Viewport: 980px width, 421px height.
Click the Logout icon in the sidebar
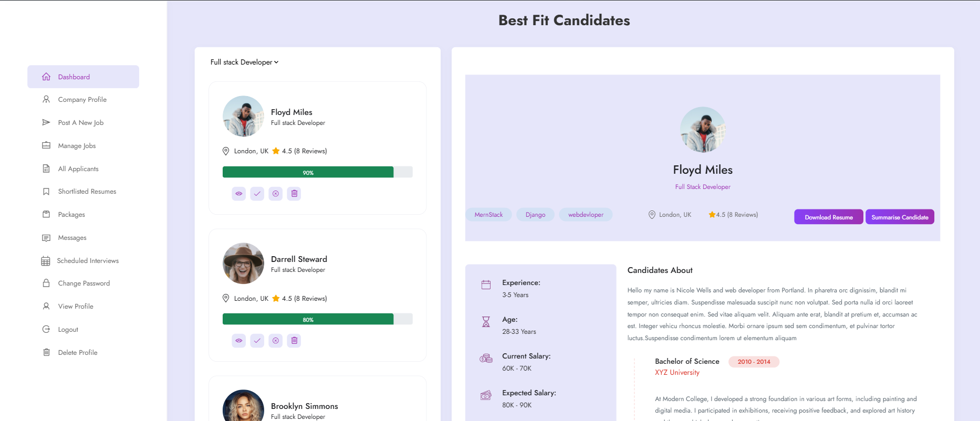click(x=46, y=330)
